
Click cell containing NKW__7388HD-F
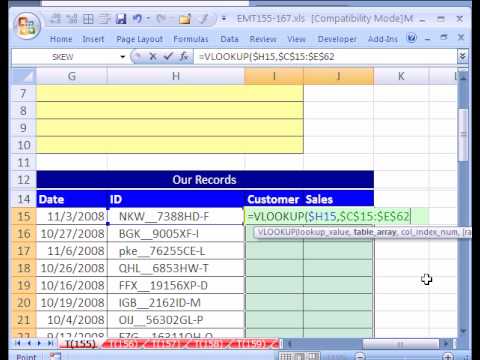(x=176, y=216)
